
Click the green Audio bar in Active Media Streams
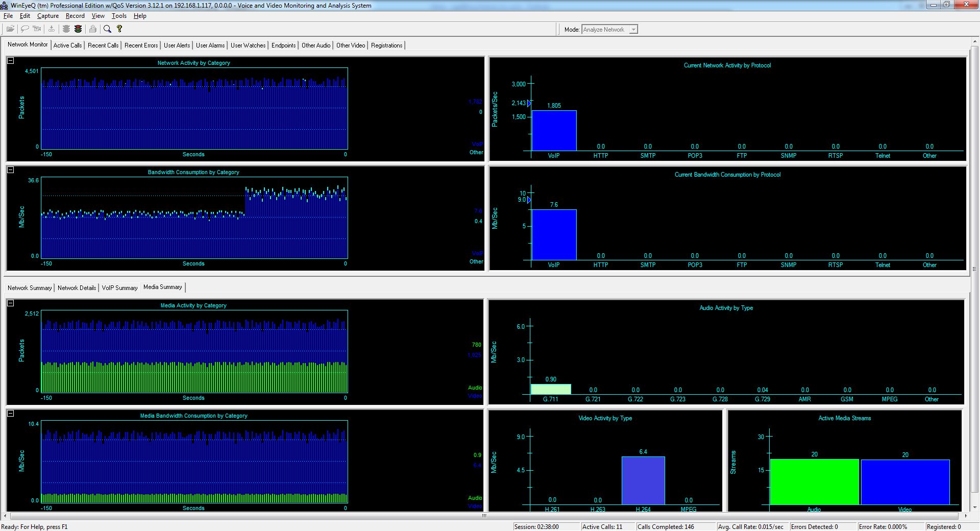click(x=814, y=482)
